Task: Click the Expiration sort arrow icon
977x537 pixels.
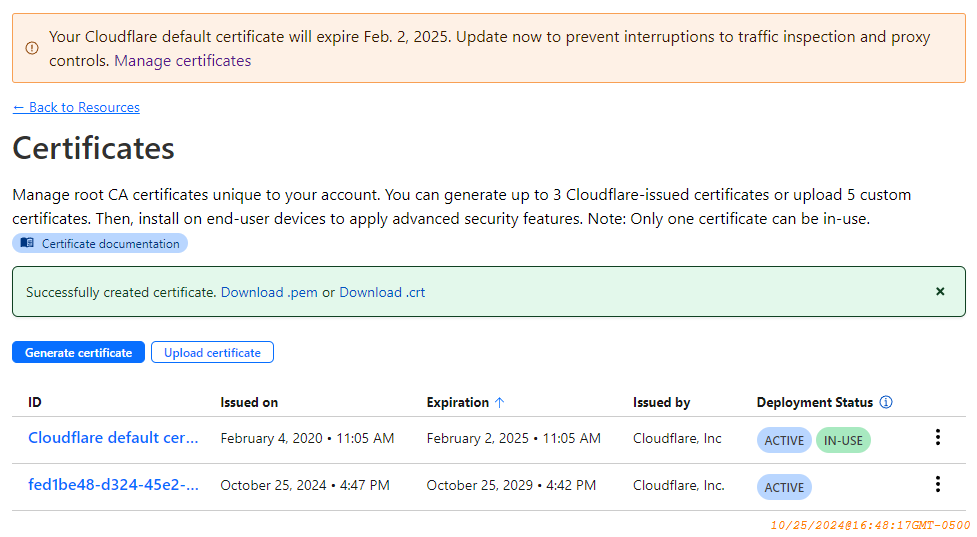Action: tap(500, 403)
